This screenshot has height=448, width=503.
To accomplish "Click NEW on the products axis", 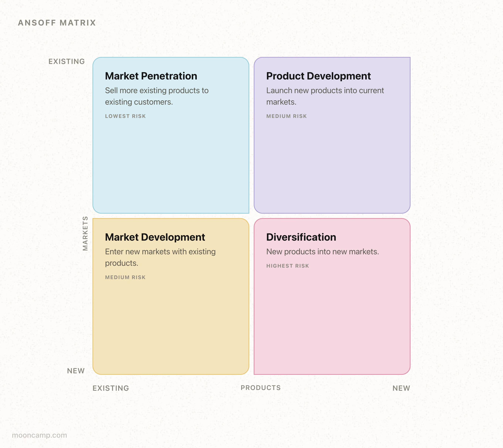I will click(x=401, y=388).
